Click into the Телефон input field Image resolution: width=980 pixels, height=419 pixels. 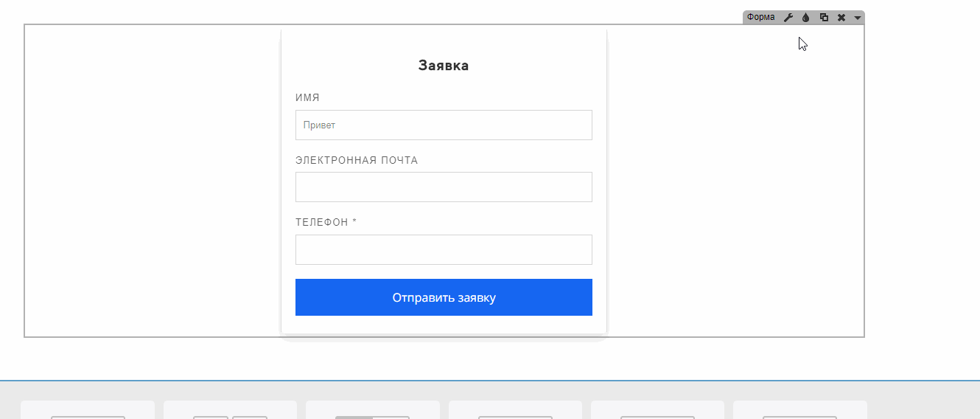pos(444,249)
